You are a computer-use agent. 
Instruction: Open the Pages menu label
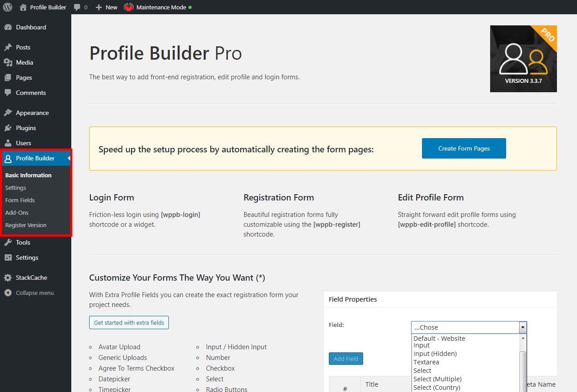[x=24, y=78]
